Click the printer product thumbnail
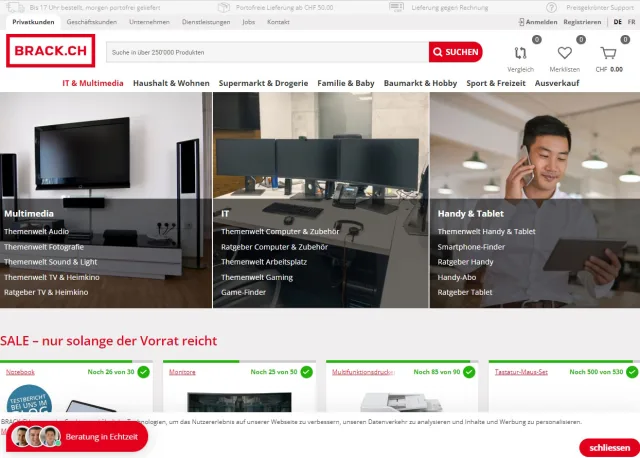640x458 pixels. (x=401, y=402)
